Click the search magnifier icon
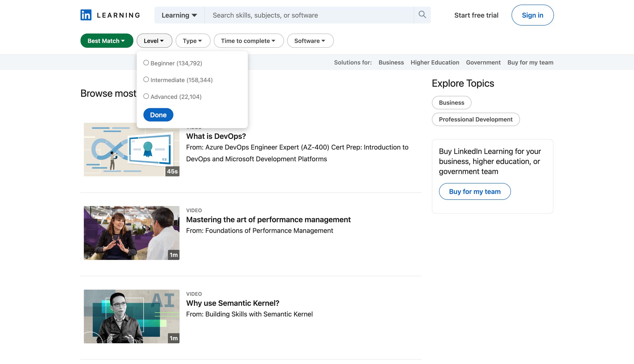 coord(422,15)
